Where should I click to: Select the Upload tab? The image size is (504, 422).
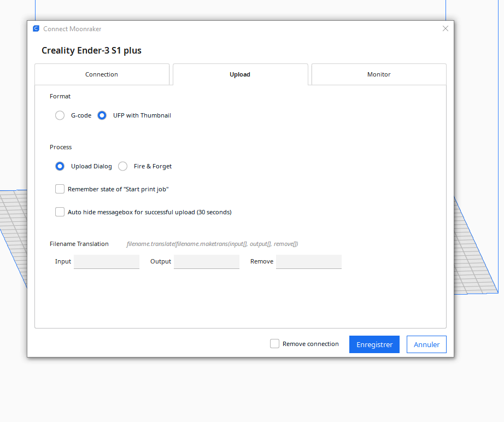click(240, 74)
